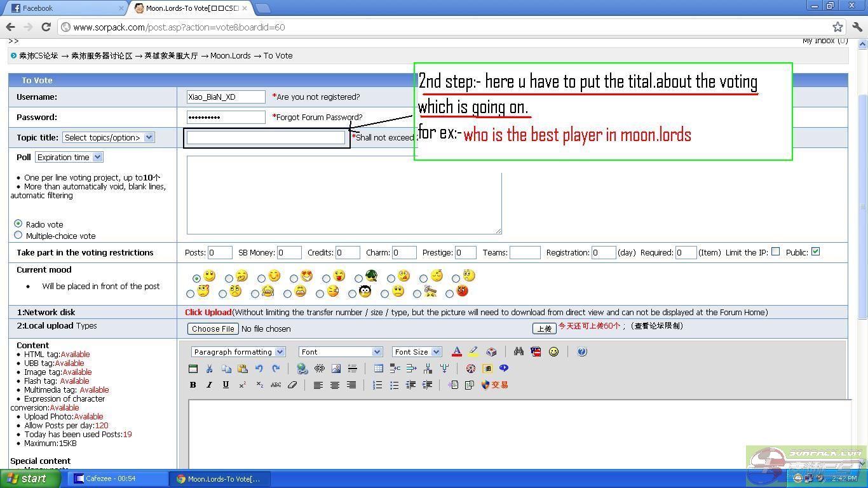Expand the poll Expiration time dropdown

point(69,157)
